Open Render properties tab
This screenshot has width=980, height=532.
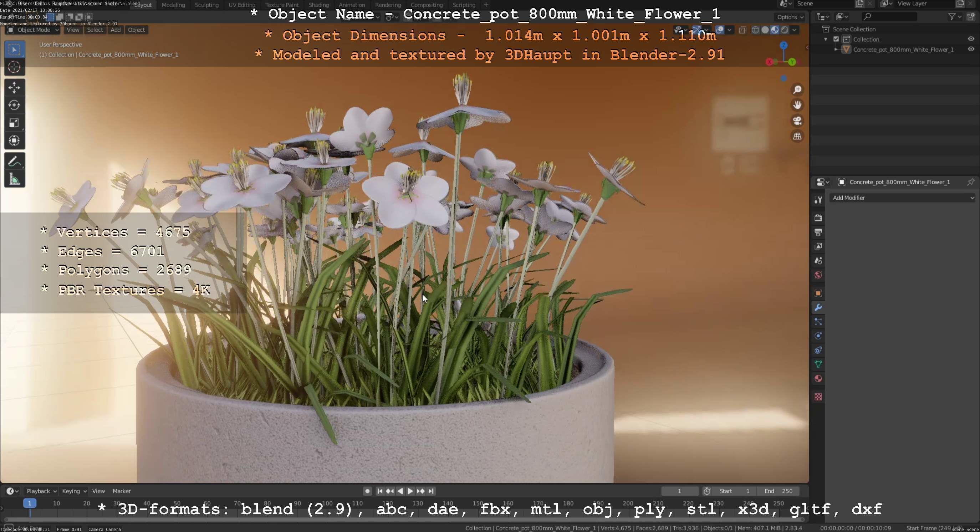pos(818,218)
